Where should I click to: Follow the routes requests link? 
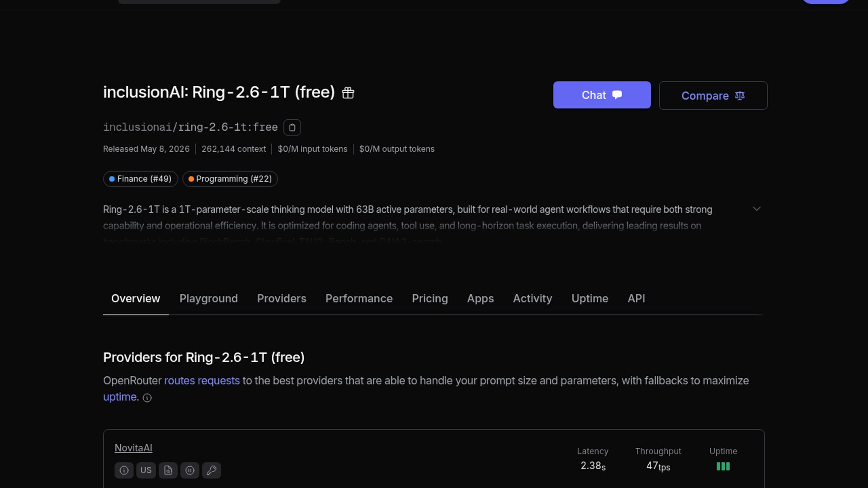click(x=202, y=381)
